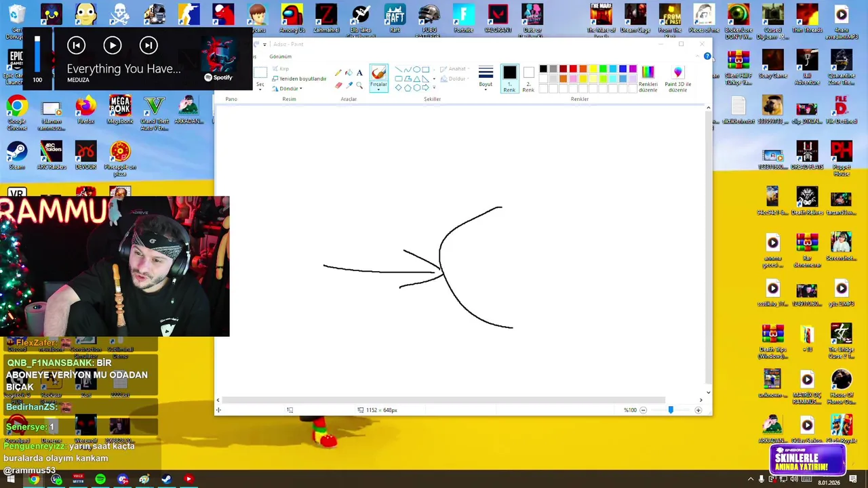This screenshot has width=868, height=488.
Task: Pick the green color swatch
Action: pyautogui.click(x=603, y=69)
